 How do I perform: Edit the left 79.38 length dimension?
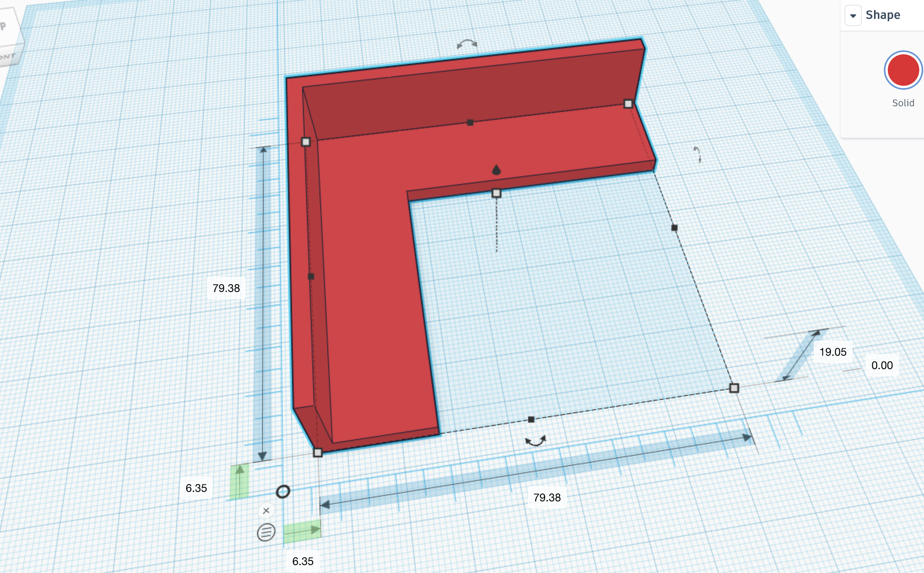226,288
